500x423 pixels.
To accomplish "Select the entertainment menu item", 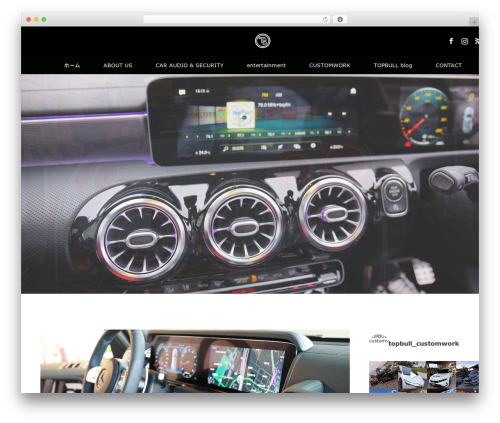I will 266,65.
